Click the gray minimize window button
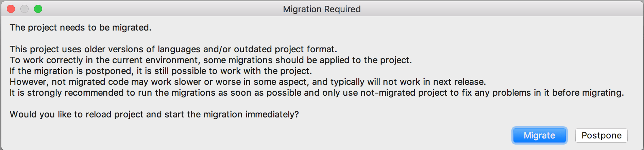This screenshot has height=150, width=644. [24, 9]
